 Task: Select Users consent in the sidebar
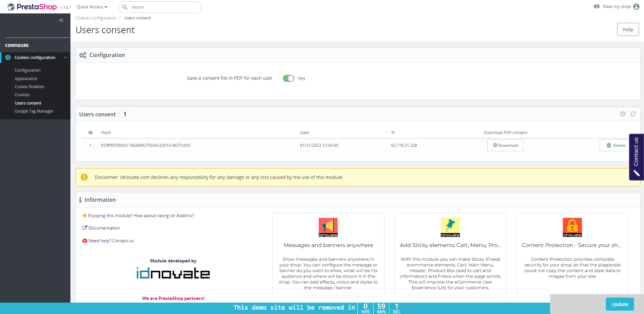pyautogui.click(x=28, y=103)
